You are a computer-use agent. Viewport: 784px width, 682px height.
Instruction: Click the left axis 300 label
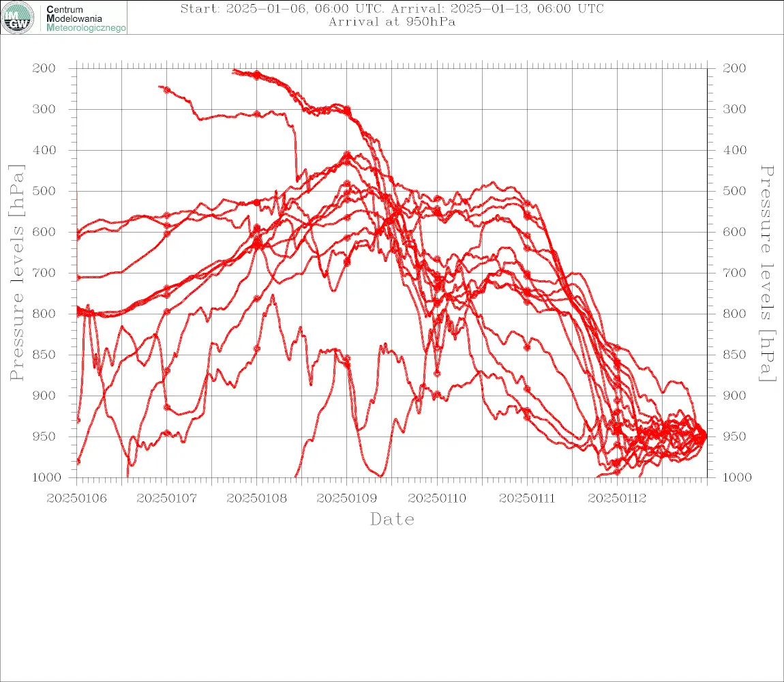[44, 109]
